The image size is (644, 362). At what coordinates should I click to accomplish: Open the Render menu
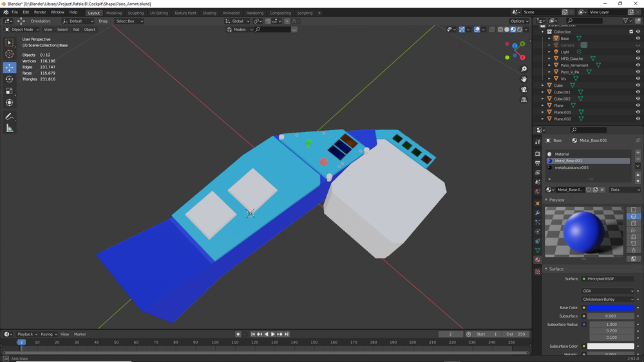click(40, 12)
